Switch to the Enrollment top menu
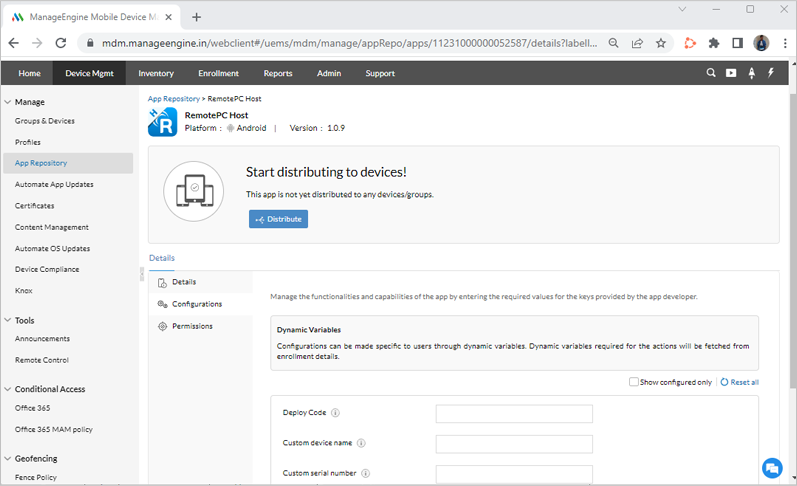This screenshot has height=486, width=797. click(218, 73)
